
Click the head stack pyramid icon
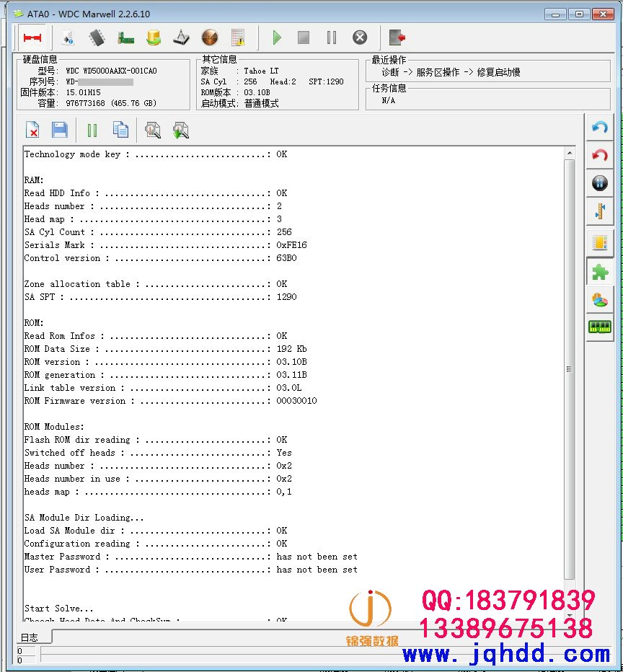coord(181,37)
